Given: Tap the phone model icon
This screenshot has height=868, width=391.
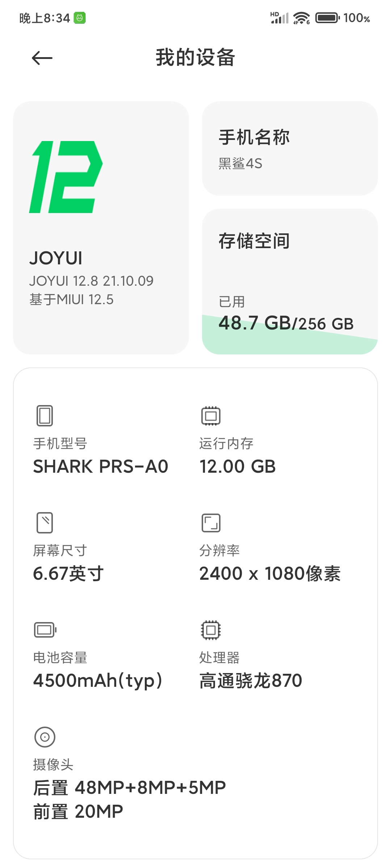Looking at the screenshot, I should (x=45, y=416).
